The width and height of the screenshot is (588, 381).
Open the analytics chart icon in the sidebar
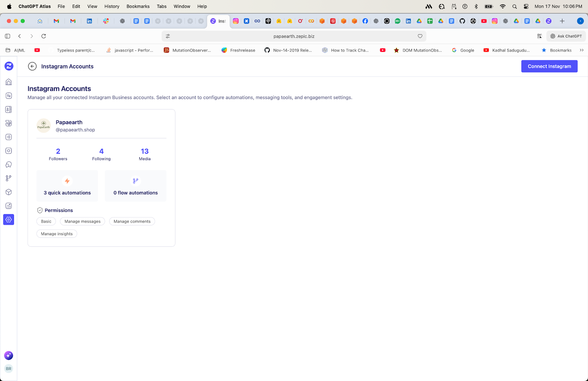[x=9, y=206]
